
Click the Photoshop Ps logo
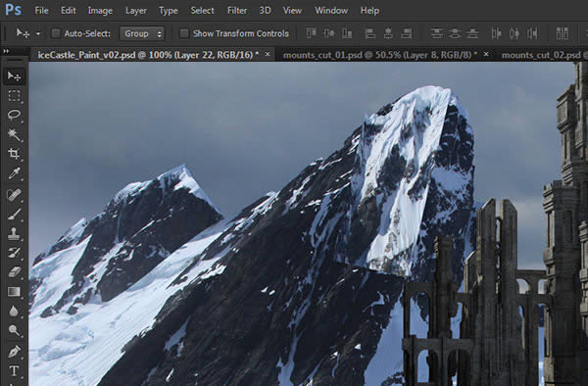pyautogui.click(x=13, y=10)
